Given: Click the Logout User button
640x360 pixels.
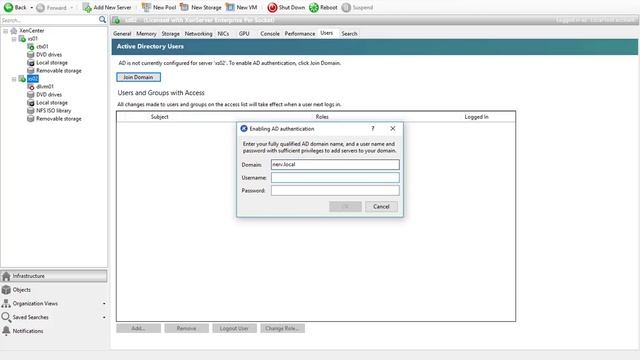Looking at the screenshot, I should (x=234, y=328).
